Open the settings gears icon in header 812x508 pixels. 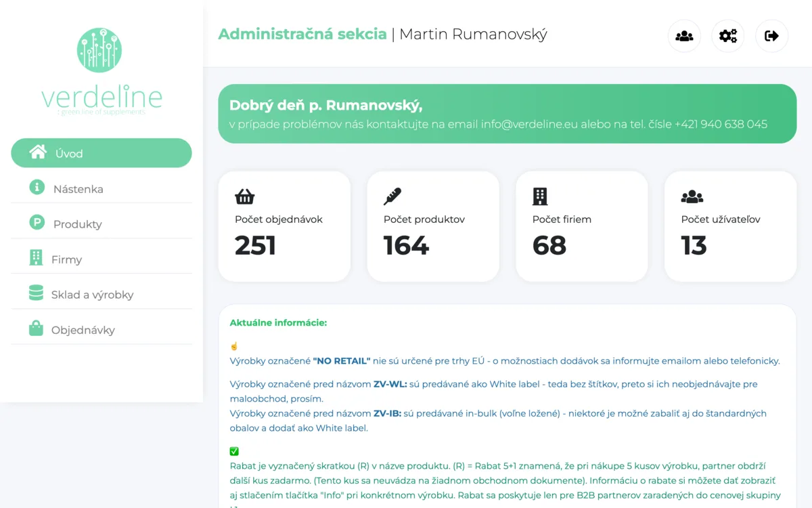point(728,36)
